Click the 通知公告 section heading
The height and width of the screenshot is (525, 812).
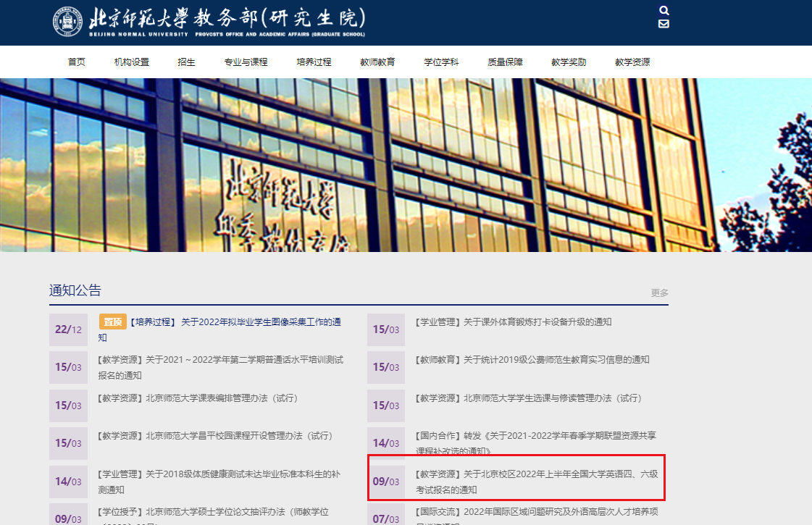75,290
